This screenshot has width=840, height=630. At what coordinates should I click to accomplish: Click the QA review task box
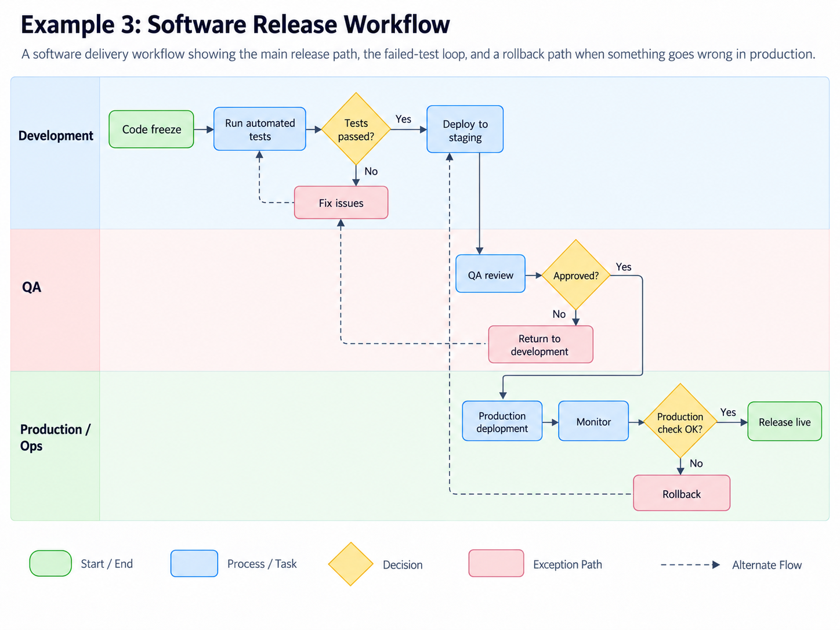click(x=491, y=274)
